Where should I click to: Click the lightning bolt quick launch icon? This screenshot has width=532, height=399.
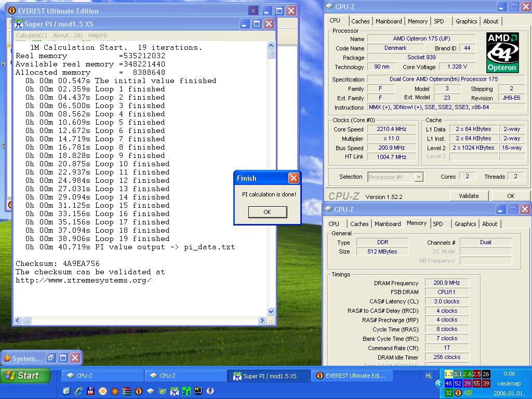click(x=210, y=391)
